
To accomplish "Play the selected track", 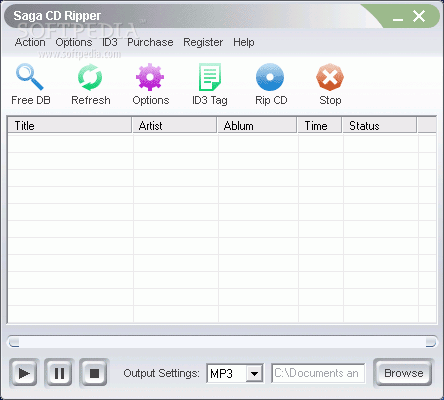I will [24, 373].
